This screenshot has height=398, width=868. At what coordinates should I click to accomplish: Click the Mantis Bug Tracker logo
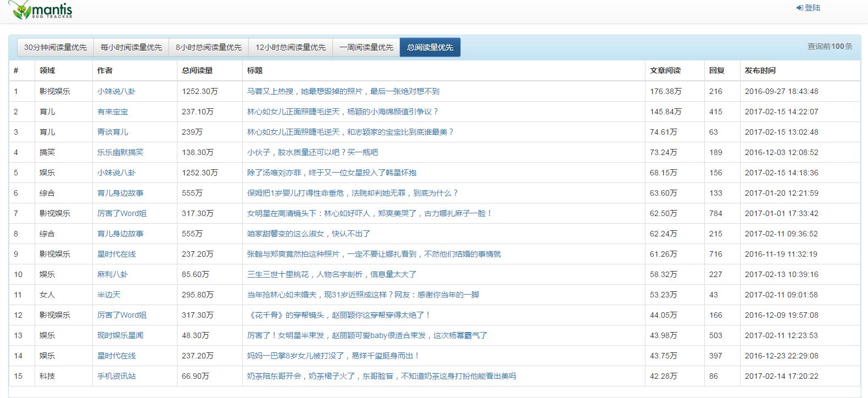40,9
